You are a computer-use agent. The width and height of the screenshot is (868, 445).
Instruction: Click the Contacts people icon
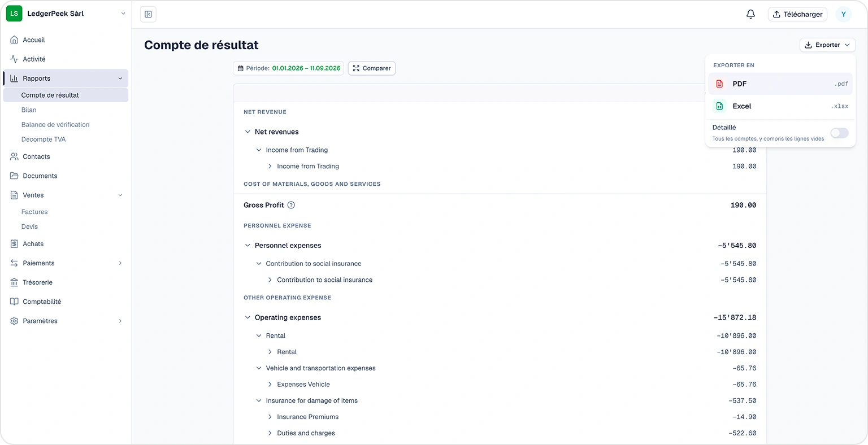point(14,156)
